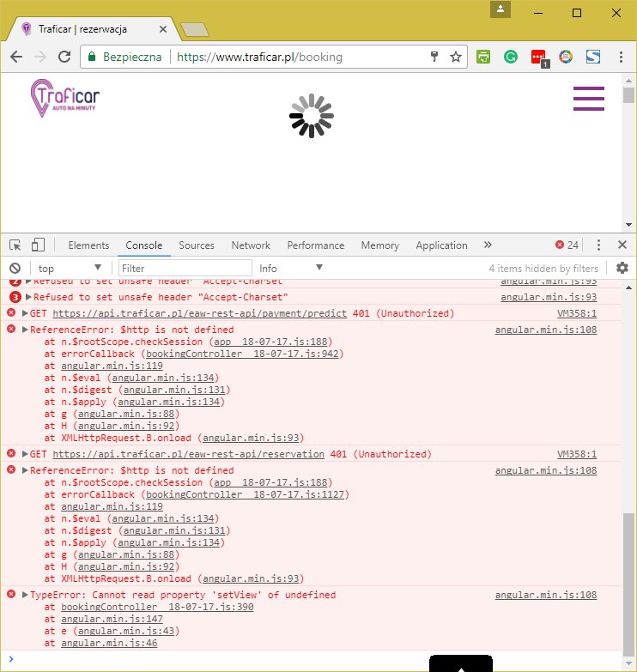Close the DevTools panel

[x=622, y=245]
